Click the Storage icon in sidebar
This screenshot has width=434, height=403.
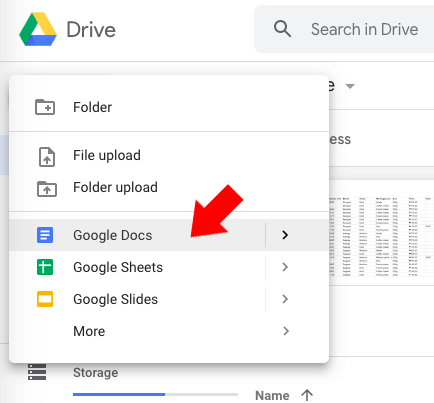37,372
